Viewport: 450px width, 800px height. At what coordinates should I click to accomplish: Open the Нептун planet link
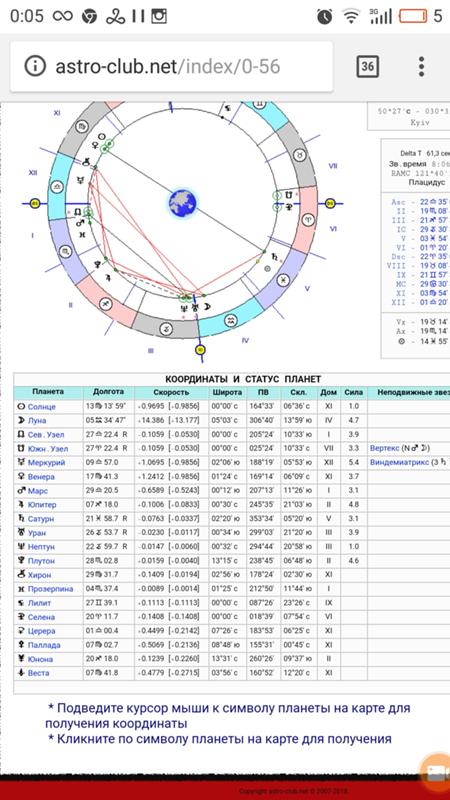click(41, 547)
